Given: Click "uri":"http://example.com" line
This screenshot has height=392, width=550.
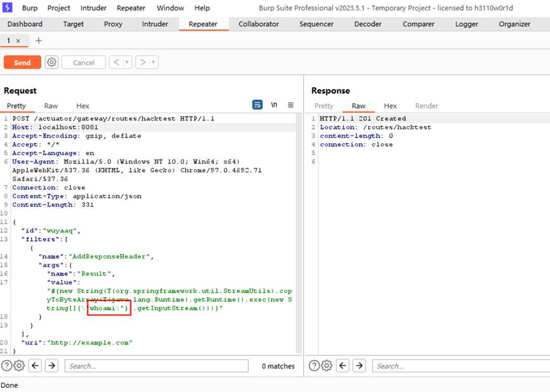Looking at the screenshot, I should click(77, 342).
